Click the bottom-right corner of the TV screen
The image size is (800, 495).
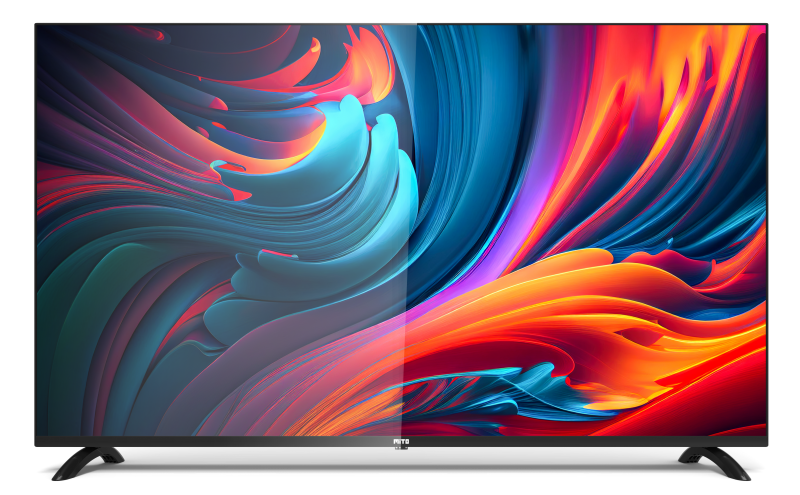click(x=764, y=433)
